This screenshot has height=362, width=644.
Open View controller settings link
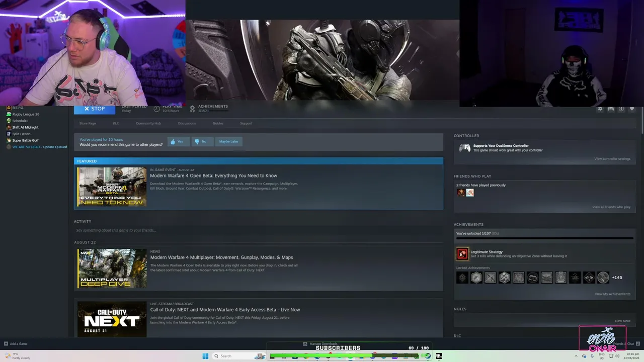(612, 159)
